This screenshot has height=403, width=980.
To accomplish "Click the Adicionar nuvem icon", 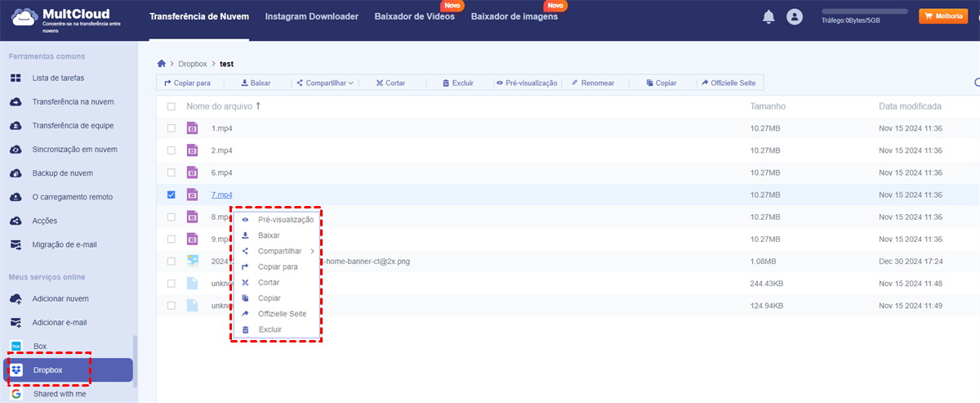I will (16, 298).
